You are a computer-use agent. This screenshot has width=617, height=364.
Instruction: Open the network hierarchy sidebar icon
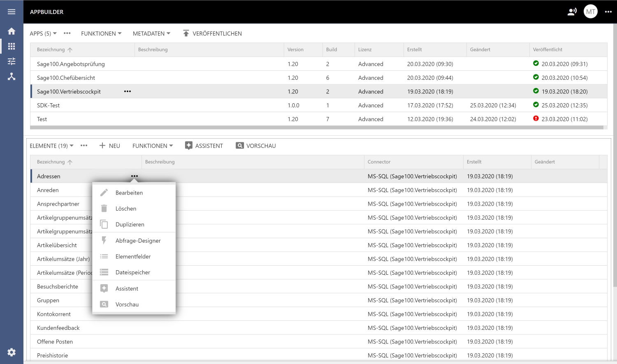click(x=12, y=77)
